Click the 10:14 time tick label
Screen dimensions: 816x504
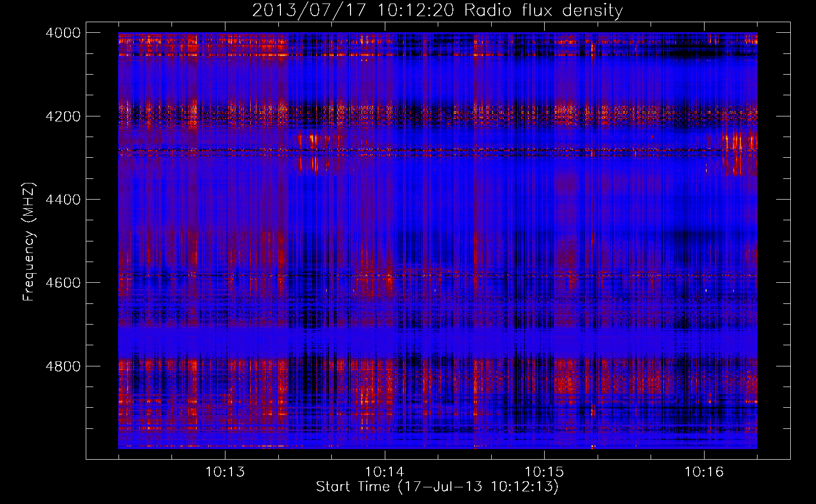(385, 472)
